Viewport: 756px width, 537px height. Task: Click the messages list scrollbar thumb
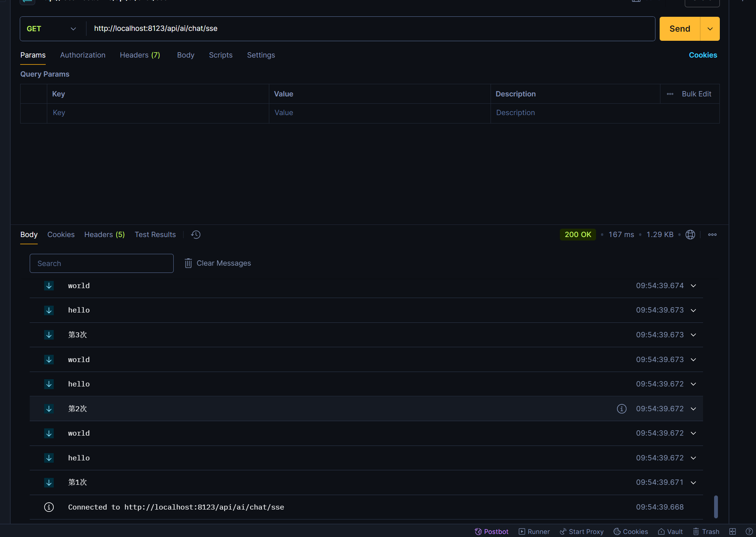716,507
